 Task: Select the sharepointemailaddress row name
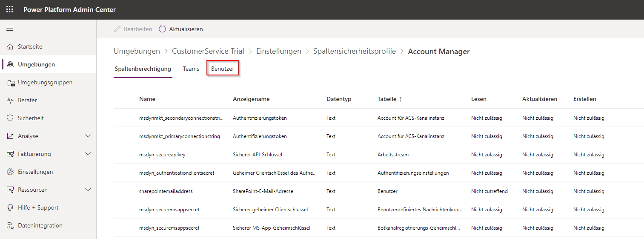click(166, 191)
